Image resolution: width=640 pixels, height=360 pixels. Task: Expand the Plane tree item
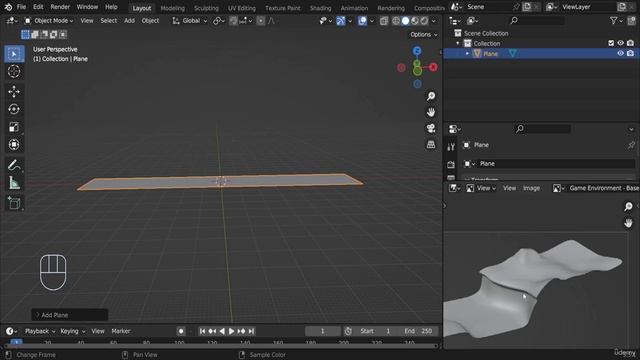coord(467,53)
